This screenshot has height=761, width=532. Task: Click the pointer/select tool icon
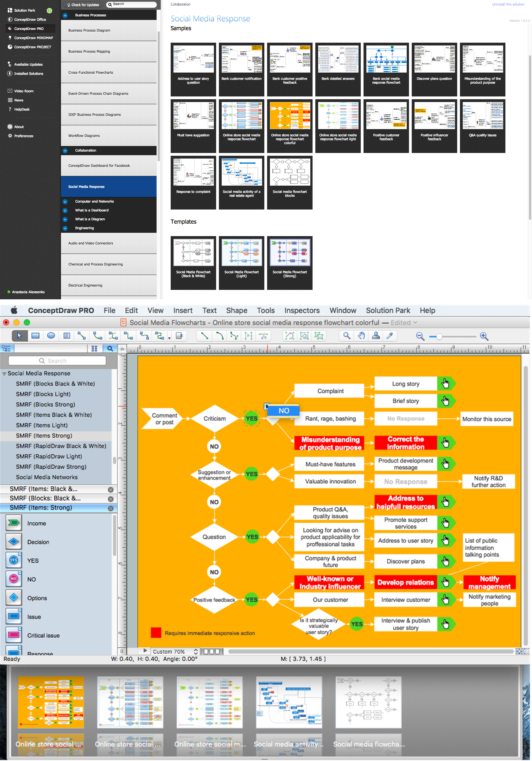tap(19, 335)
